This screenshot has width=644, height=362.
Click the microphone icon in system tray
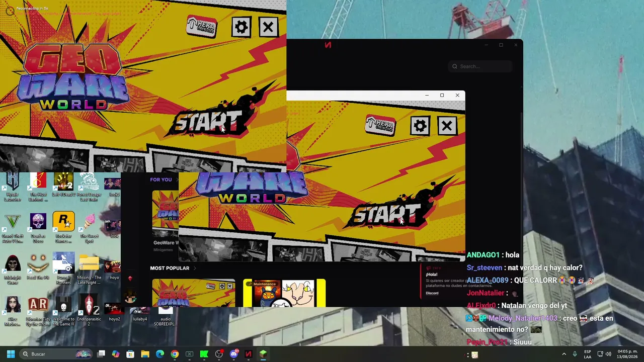tap(575, 354)
